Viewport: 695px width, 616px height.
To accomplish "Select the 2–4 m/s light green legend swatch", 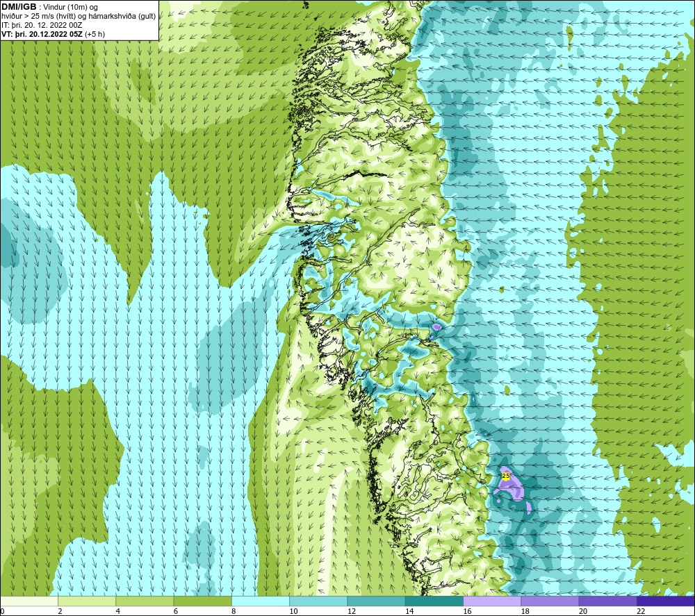I will point(87,601).
